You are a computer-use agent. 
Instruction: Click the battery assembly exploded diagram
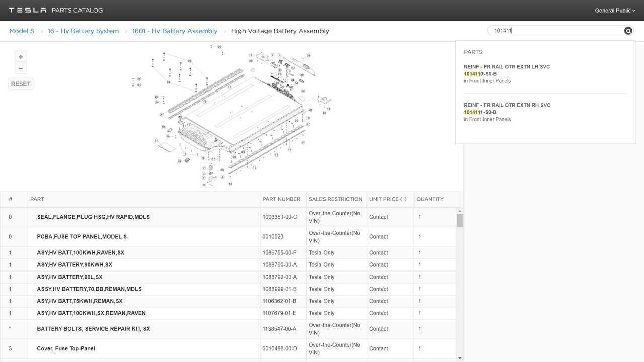[x=231, y=116]
